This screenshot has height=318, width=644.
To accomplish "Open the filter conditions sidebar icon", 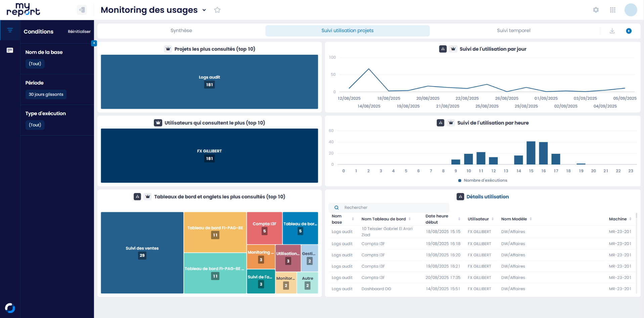I will click(x=10, y=30).
